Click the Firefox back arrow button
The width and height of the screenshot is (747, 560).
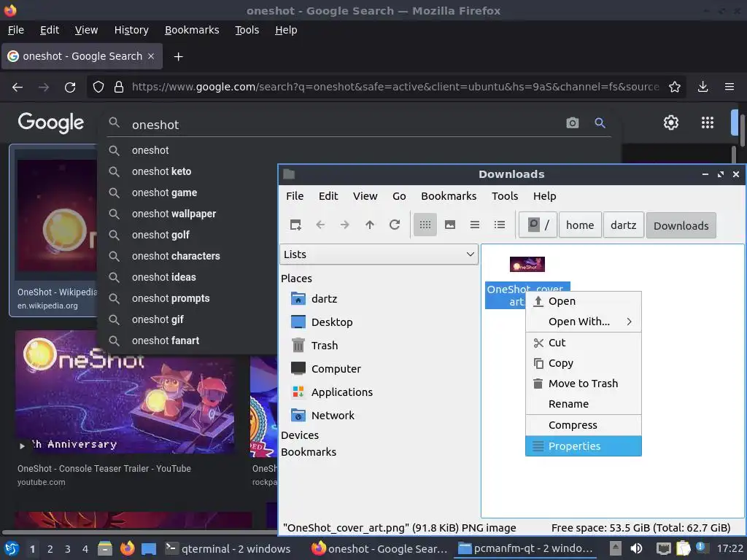(x=18, y=87)
